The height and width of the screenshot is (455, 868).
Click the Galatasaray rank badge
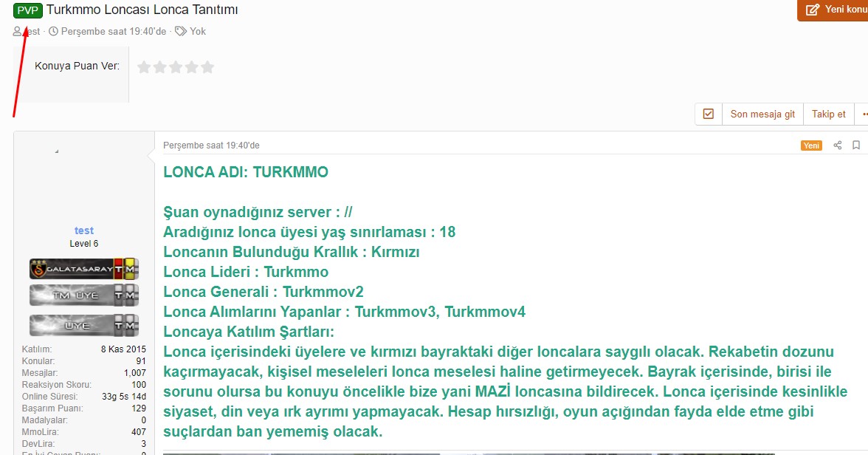point(83,269)
